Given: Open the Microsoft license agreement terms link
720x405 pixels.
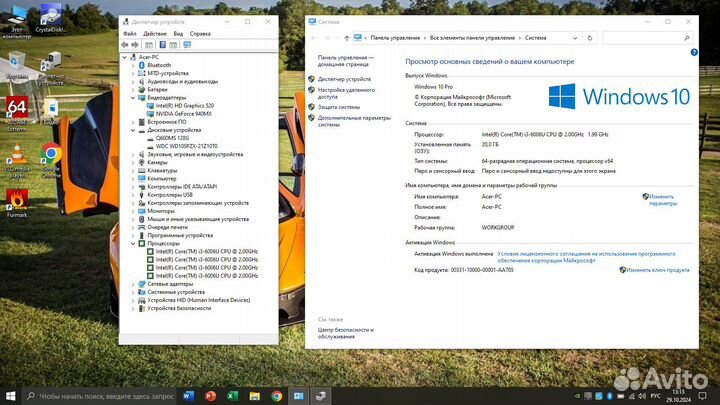Looking at the screenshot, I should coord(586,257).
